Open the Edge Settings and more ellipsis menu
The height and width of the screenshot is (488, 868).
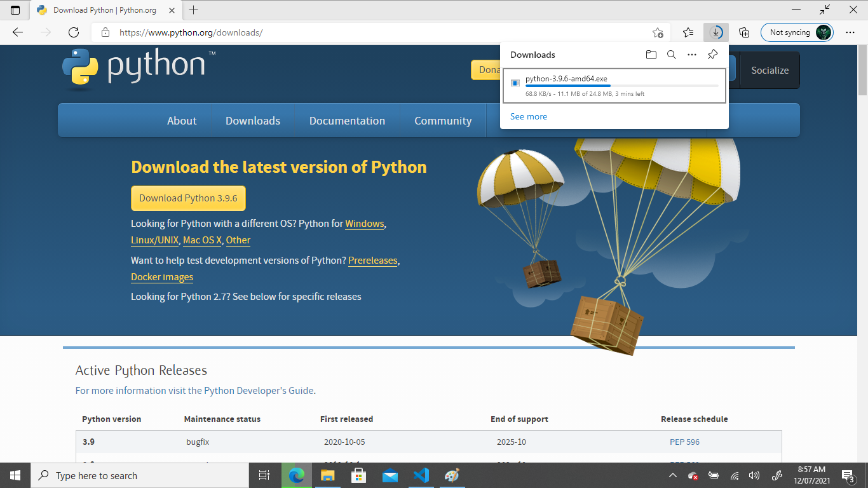[x=850, y=32]
